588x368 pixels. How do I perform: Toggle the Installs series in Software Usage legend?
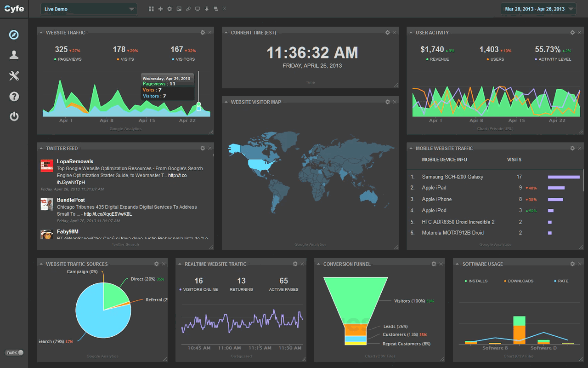(476, 281)
